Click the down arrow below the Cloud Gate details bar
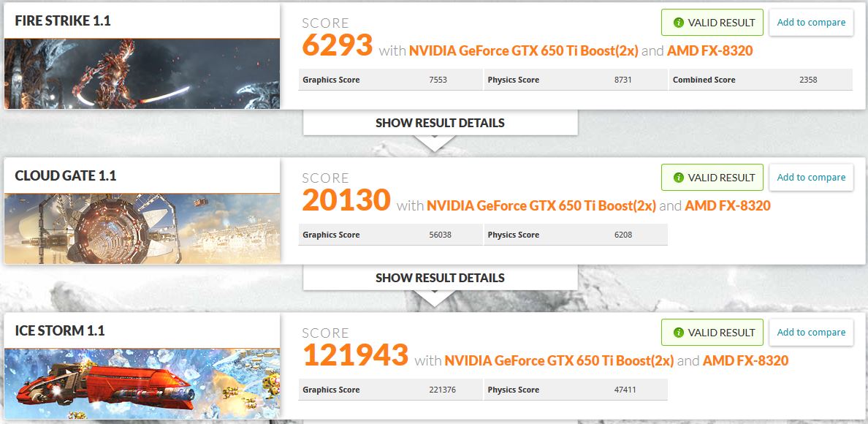868x424 pixels. 435,298
